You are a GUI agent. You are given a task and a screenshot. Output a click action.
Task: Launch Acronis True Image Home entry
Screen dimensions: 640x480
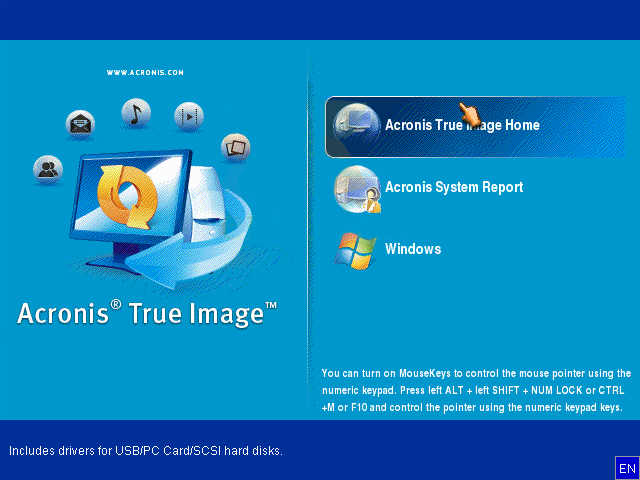coord(475,127)
